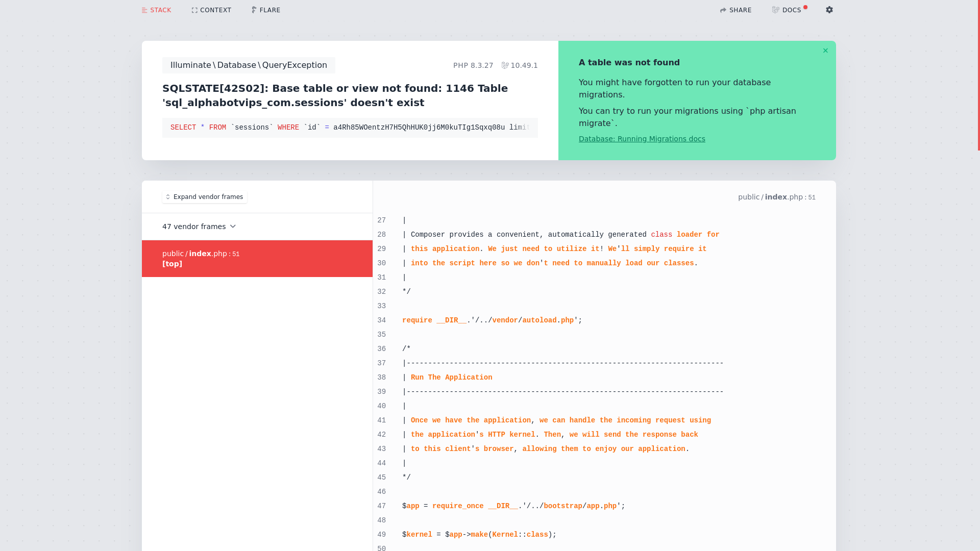Click the Laravel version 10.49.1 icon
This screenshot has height=551, width=980.
tap(505, 65)
